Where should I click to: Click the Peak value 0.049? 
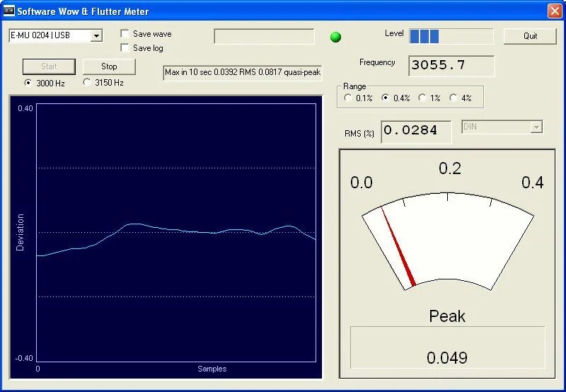pyautogui.click(x=447, y=357)
